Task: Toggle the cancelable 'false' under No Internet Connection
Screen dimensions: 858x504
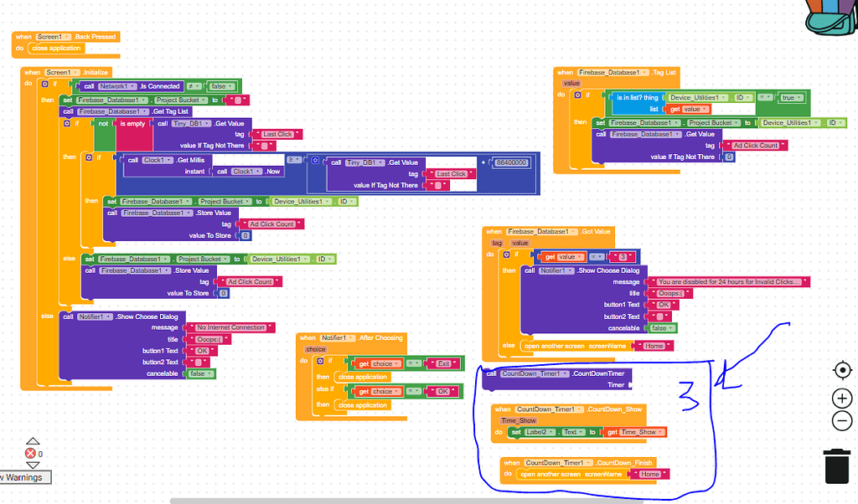Action: [x=200, y=373]
